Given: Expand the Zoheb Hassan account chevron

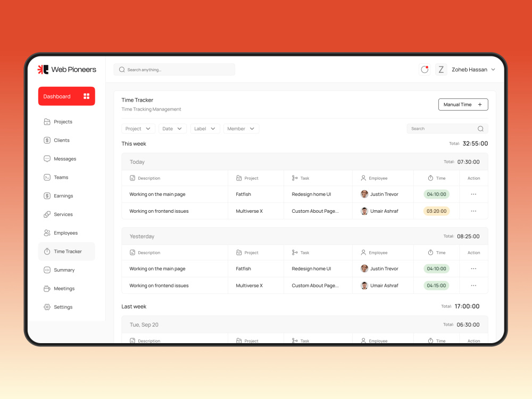Looking at the screenshot, I should tap(493, 70).
